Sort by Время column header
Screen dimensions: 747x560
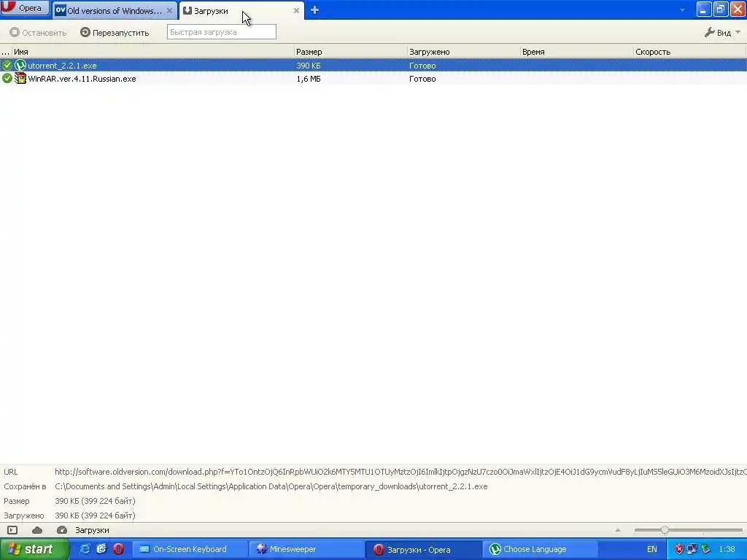(x=577, y=52)
